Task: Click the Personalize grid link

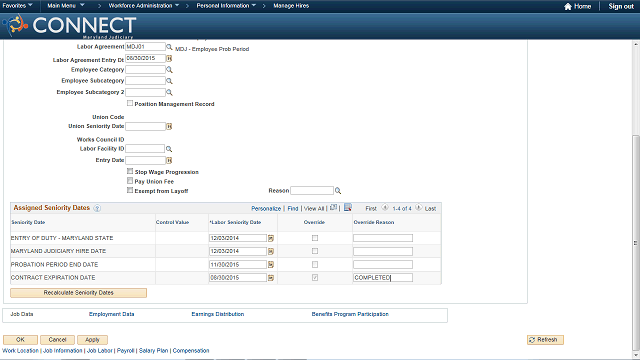Action: tap(266, 209)
